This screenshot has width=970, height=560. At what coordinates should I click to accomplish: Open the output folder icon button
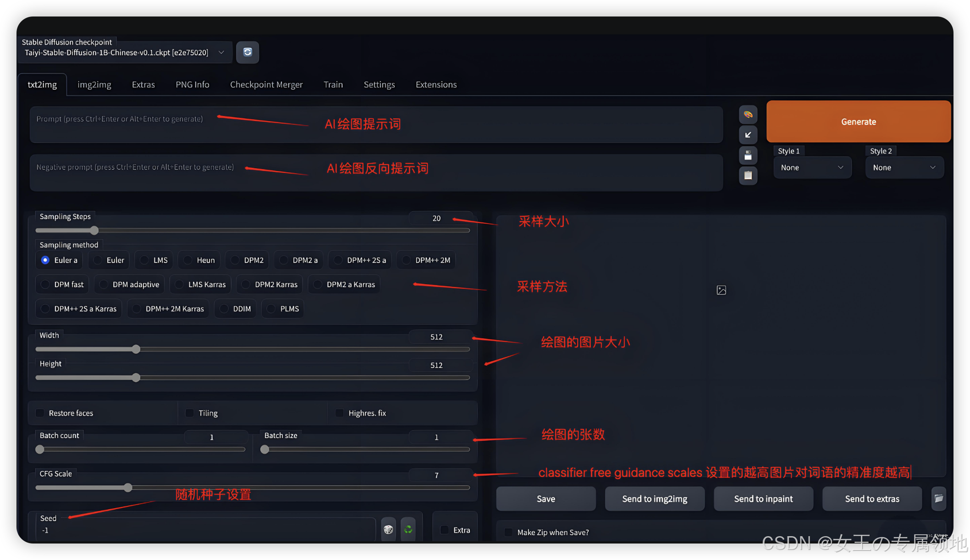pyautogui.click(x=939, y=499)
